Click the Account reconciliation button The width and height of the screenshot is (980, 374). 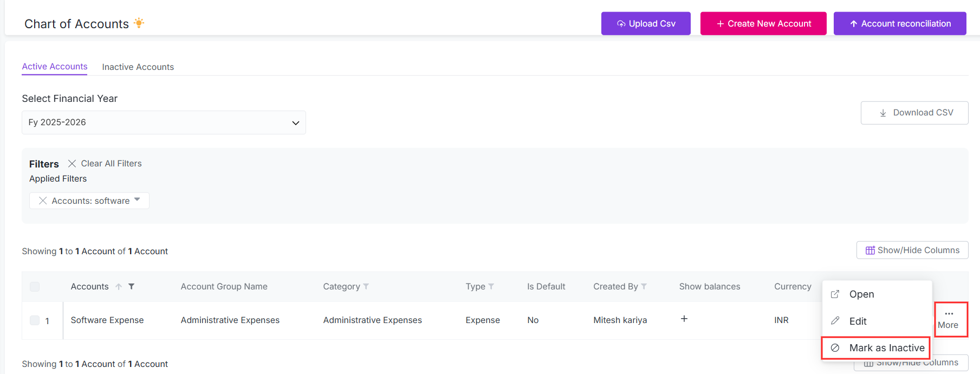point(900,24)
